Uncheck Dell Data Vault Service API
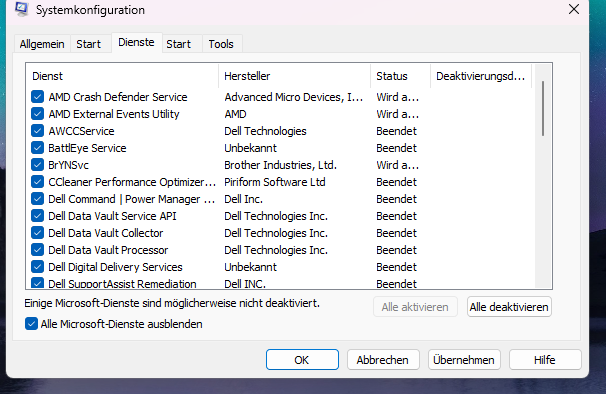Viewport: 606px width, 394px height. tap(37, 216)
